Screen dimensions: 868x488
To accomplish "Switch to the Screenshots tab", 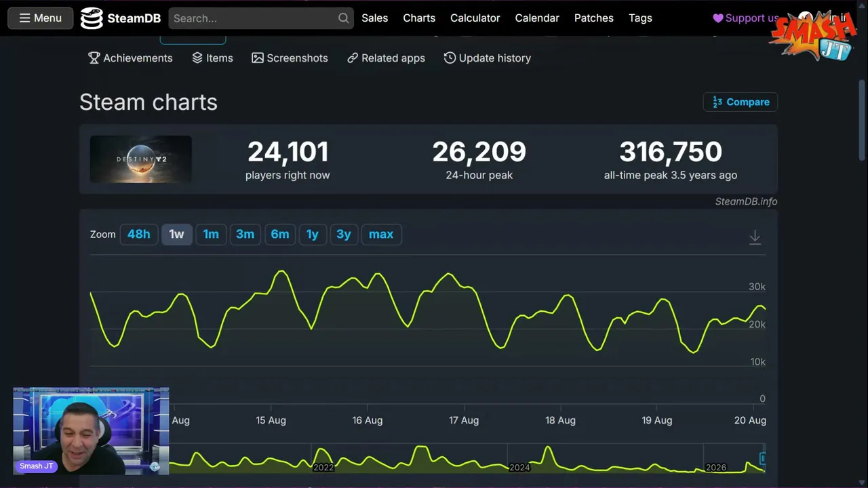I will (290, 58).
